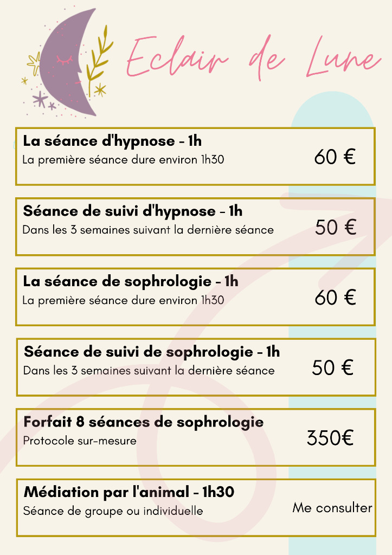Click the 50 € hypnose follow-up price
The height and width of the screenshot is (555, 392).
pos(335,228)
